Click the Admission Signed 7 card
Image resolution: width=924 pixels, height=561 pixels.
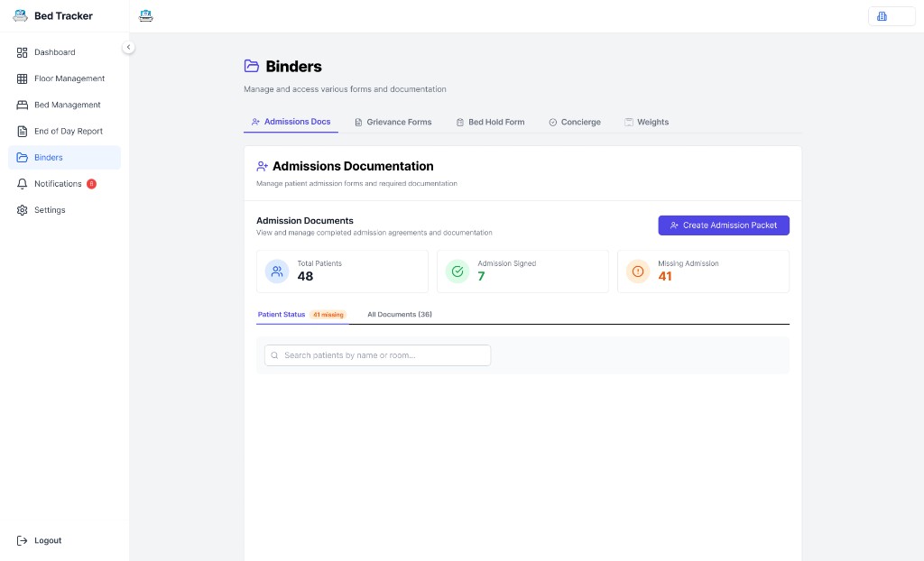click(522, 271)
